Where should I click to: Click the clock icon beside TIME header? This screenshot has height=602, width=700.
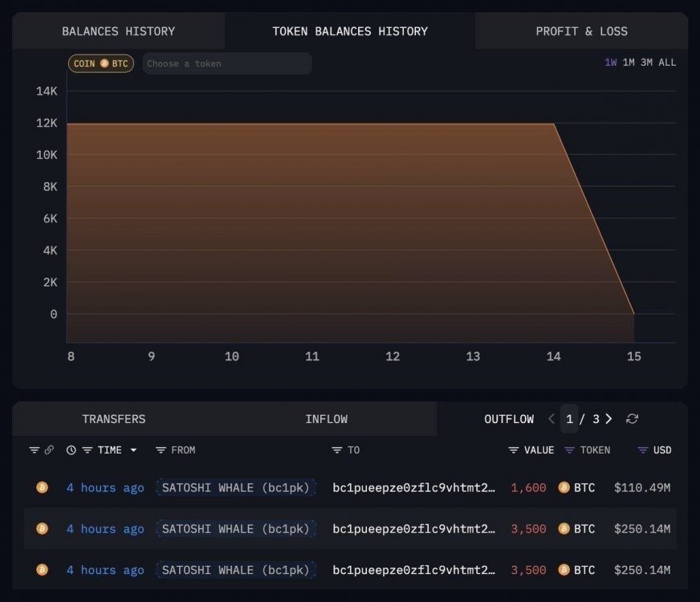coord(71,450)
